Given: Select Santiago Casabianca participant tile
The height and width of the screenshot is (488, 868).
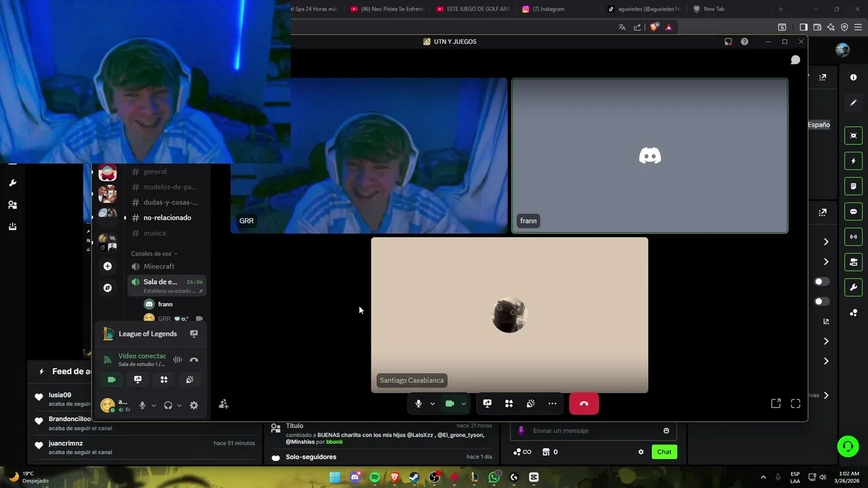Looking at the screenshot, I should 509,314.
